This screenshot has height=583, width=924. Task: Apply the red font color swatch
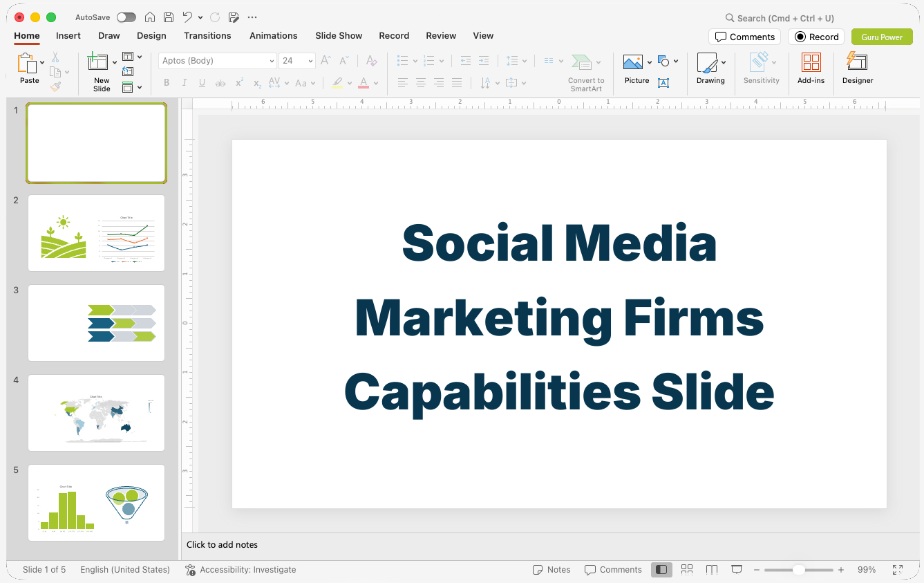[364, 83]
